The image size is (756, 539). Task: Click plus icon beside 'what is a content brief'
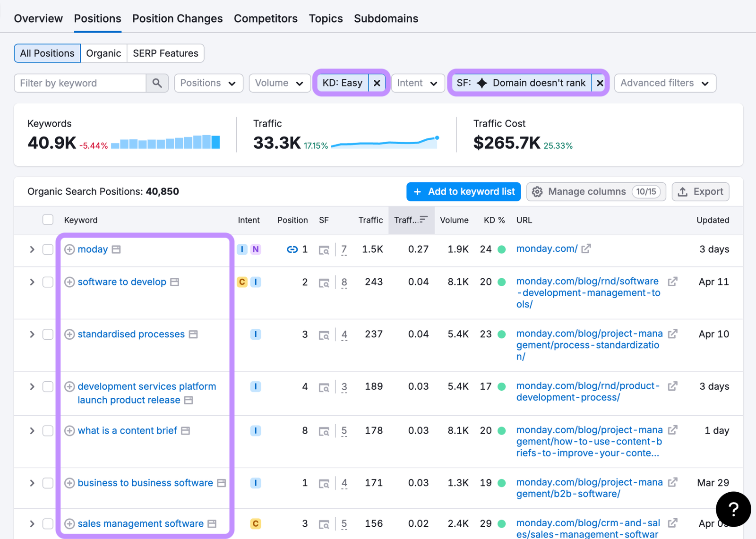(69, 431)
